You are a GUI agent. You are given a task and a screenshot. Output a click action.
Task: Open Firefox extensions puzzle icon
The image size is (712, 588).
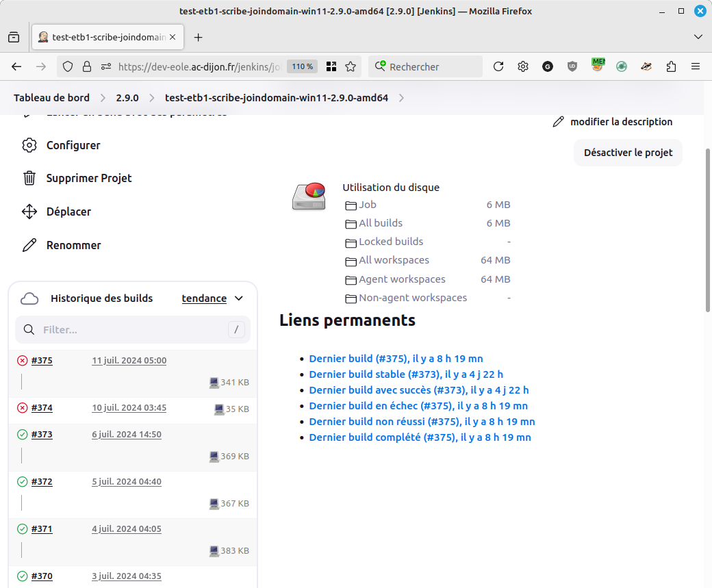click(670, 66)
